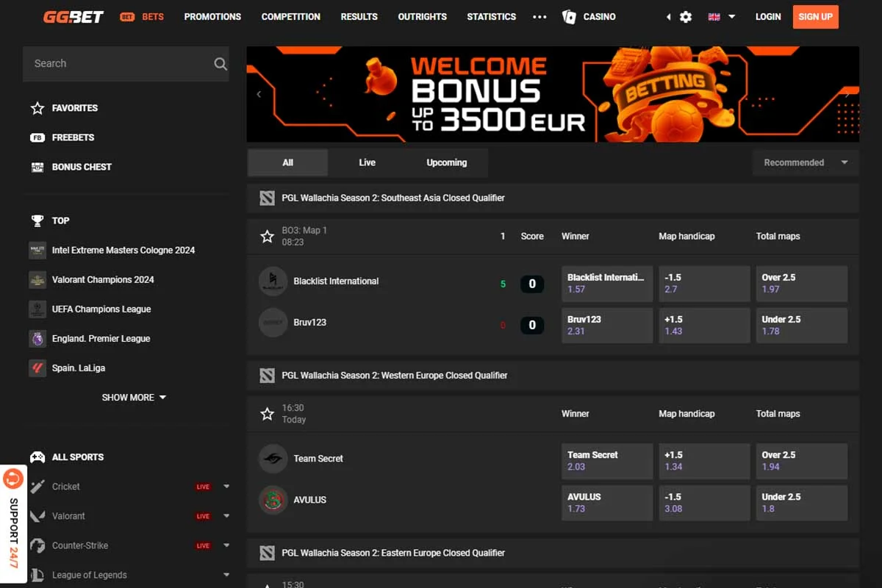Click Bruv123 team logo
Screen dimensions: 882x588
point(273,323)
